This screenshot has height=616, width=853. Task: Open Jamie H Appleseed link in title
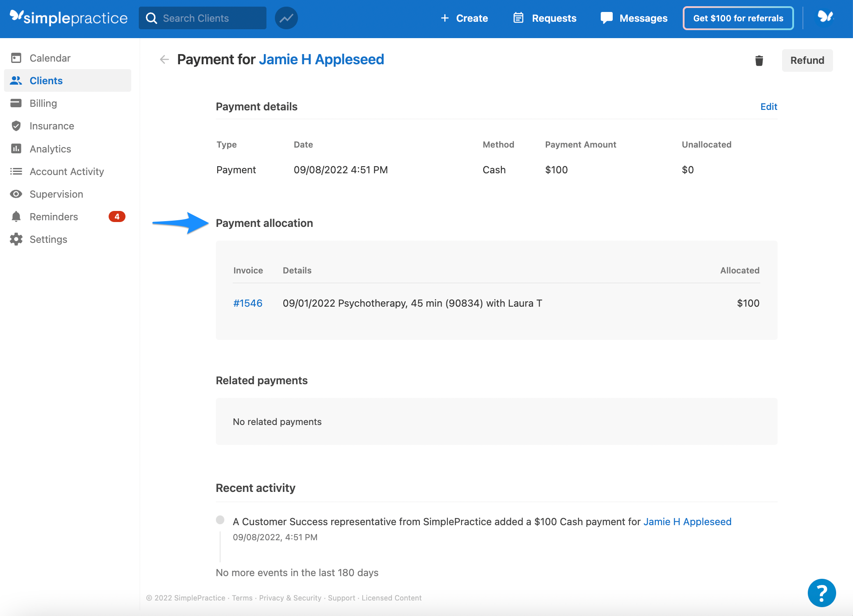(321, 59)
